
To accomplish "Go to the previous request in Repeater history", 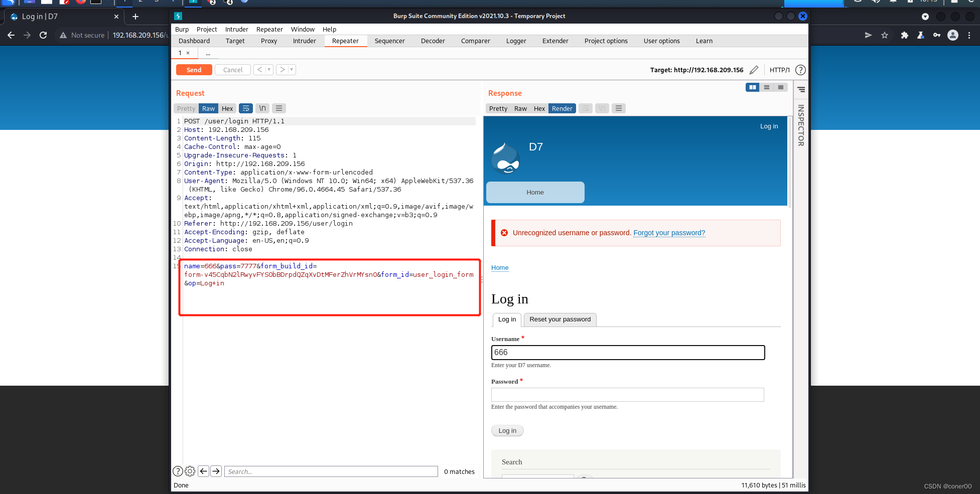I will (259, 70).
